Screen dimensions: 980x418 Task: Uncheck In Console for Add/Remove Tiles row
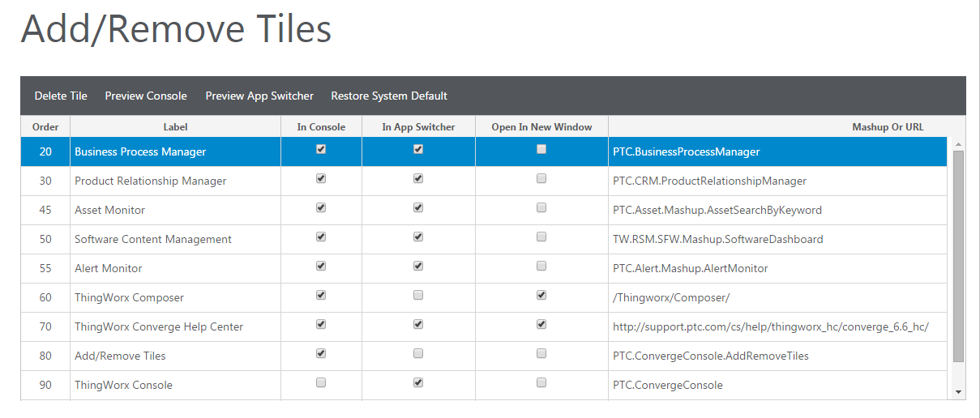point(321,353)
